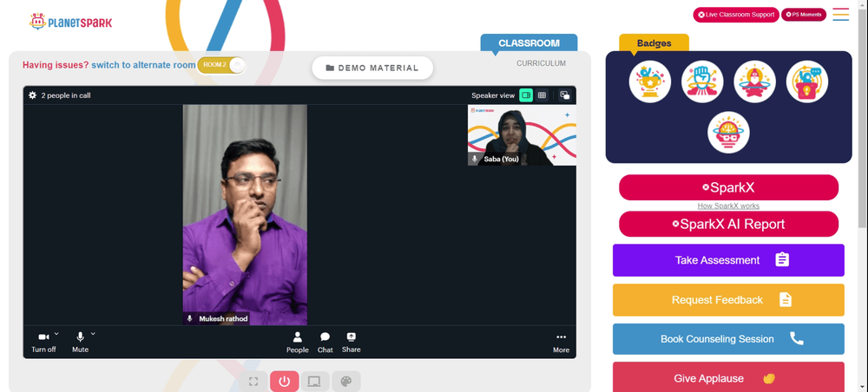Open the hamburger menu at top right
Viewport: 868px width, 392px height.
pos(840,15)
